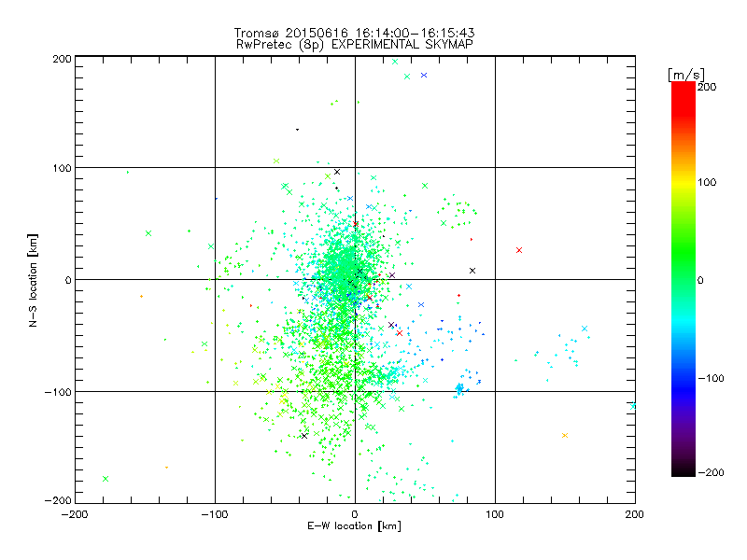Click the green X marker near bottom-left corner of plot
Screen dimensions: 747x560
pos(106,479)
